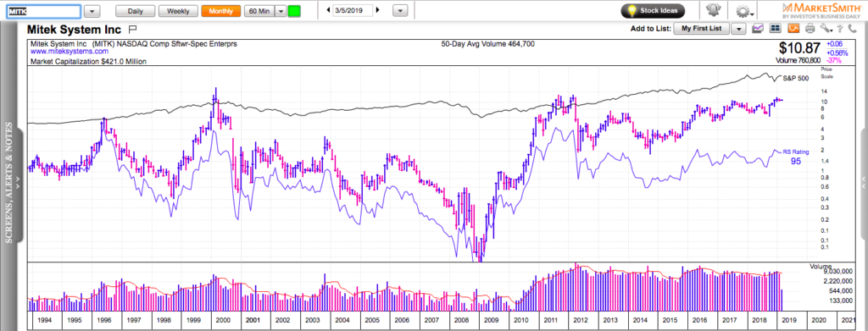The height and width of the screenshot is (331, 868).
Task: Print the chart using printer icon
Action: coord(810,29)
